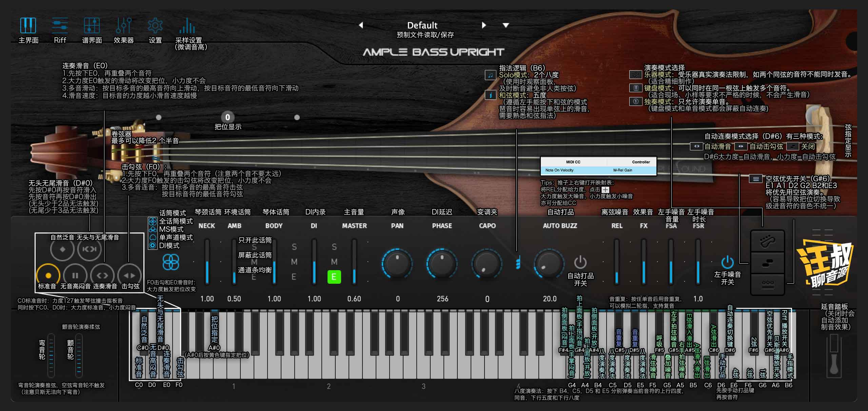Click the modulation wheel (颤音轮)
This screenshot has height=411, width=868.
click(79, 355)
